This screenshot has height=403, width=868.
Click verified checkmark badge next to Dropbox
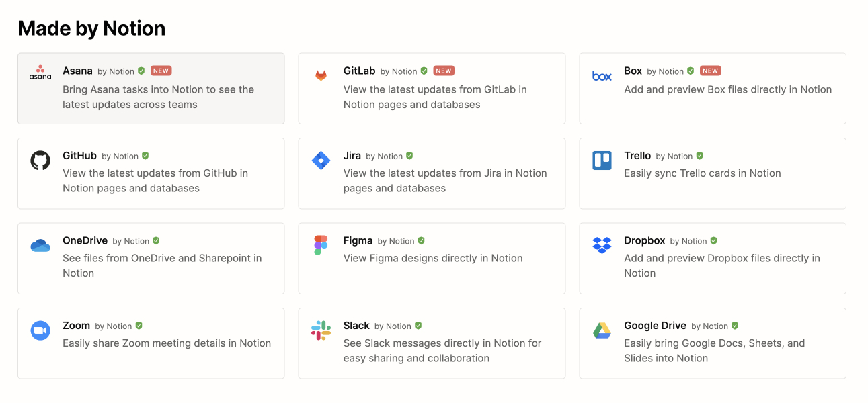pos(714,240)
